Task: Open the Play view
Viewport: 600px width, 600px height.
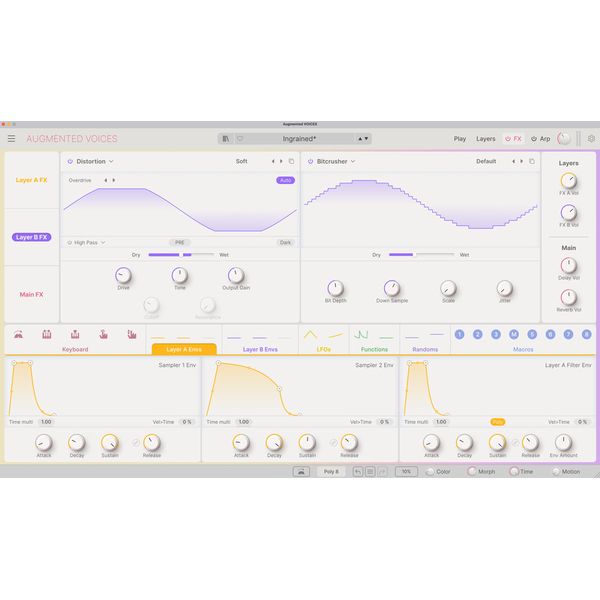Action: click(460, 139)
